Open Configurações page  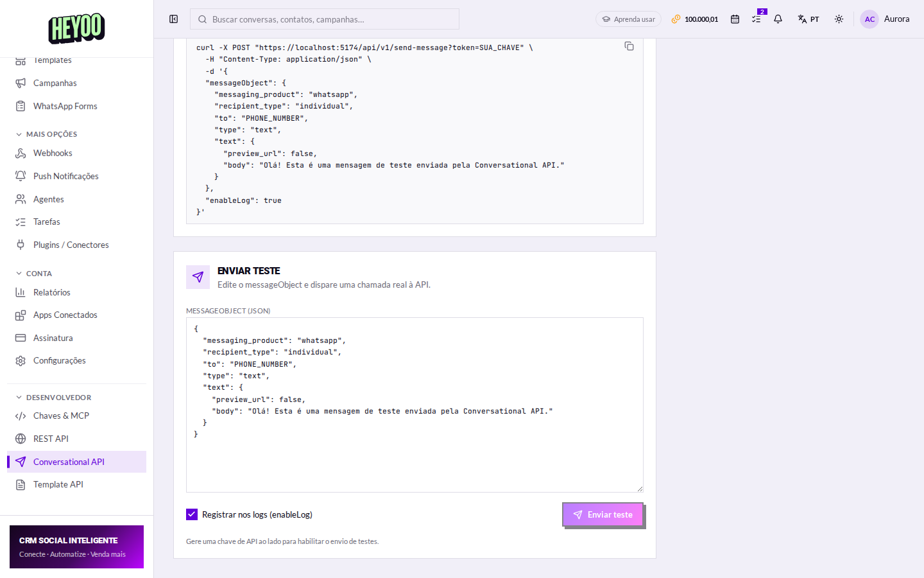click(76, 360)
